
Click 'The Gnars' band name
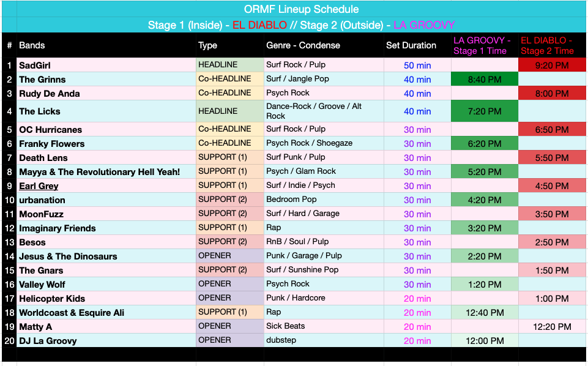tap(41, 271)
